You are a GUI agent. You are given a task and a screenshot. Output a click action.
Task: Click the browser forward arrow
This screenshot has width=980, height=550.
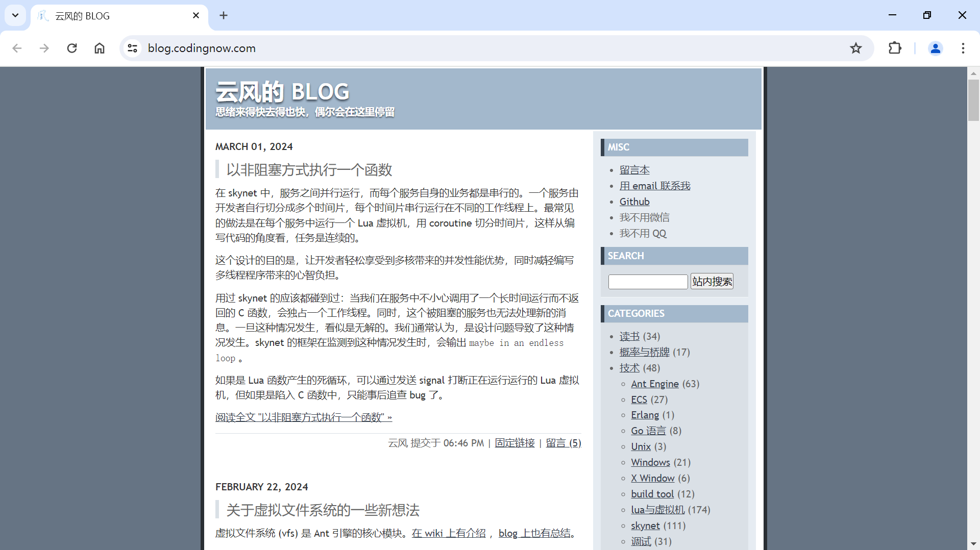click(44, 48)
